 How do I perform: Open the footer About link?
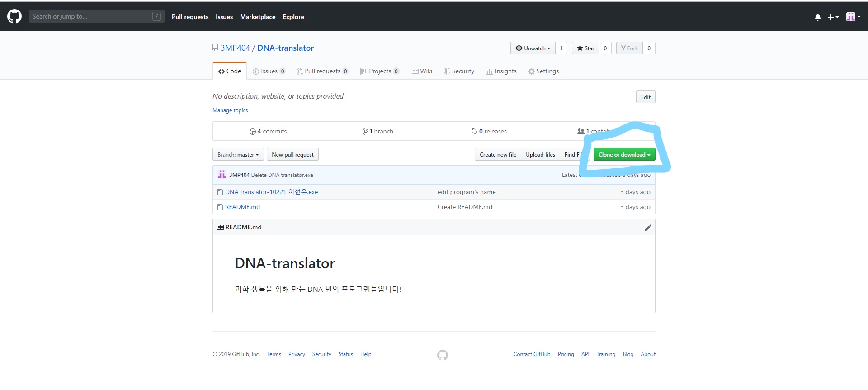point(648,354)
